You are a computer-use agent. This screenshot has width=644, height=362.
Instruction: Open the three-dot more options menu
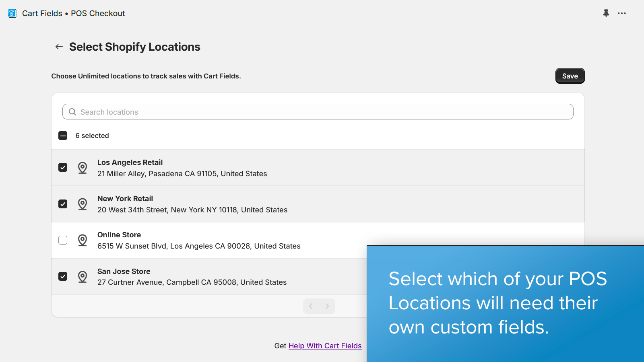coord(622,13)
